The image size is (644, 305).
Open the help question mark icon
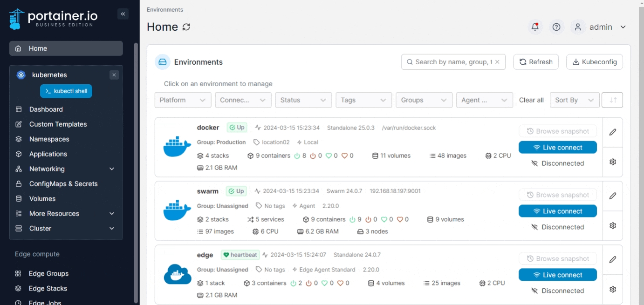click(556, 27)
